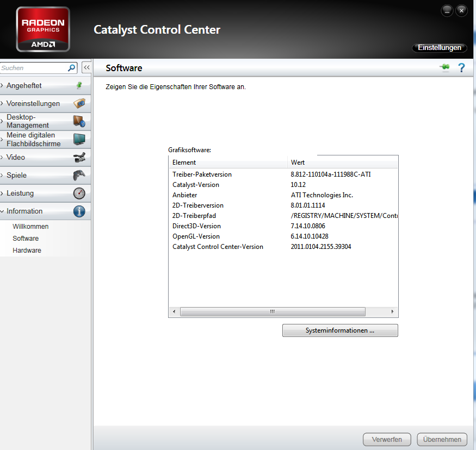Open help with the question mark icon
476x450 pixels.
pos(461,67)
